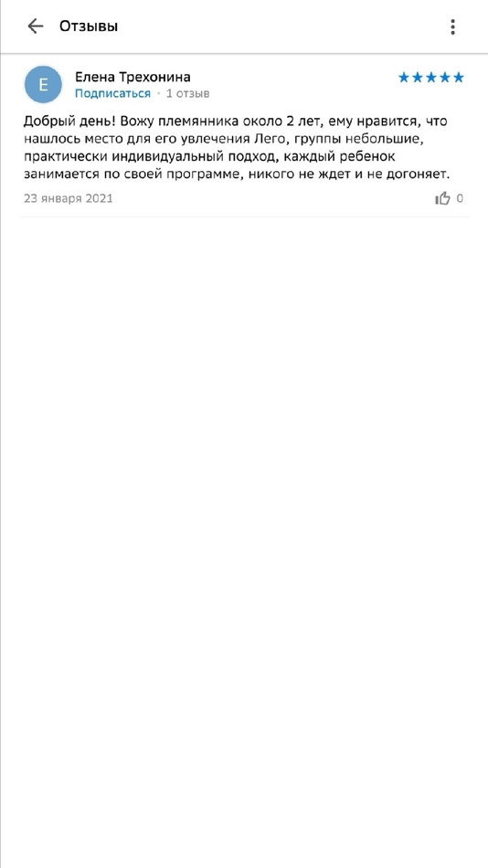
Task: Open the three-dot overflow menu
Action: pos(452,26)
